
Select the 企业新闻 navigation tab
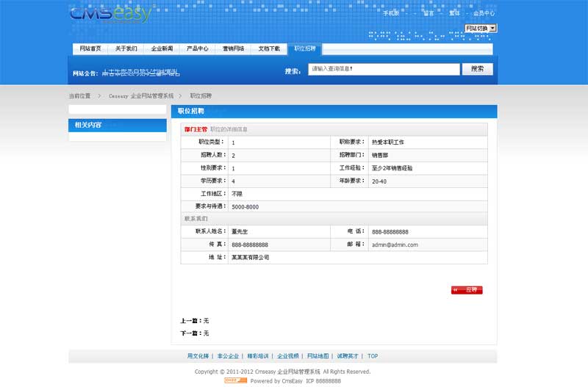coord(162,48)
